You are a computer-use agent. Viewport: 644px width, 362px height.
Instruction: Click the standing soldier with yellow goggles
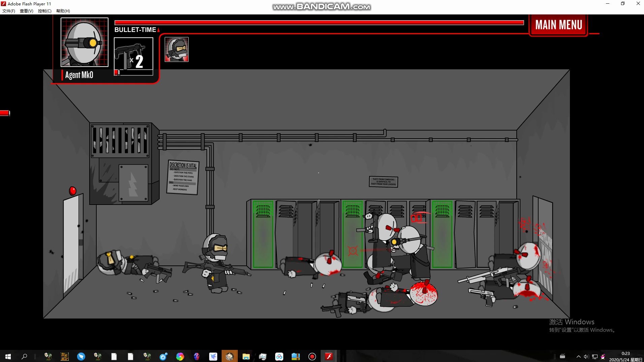pos(216,262)
